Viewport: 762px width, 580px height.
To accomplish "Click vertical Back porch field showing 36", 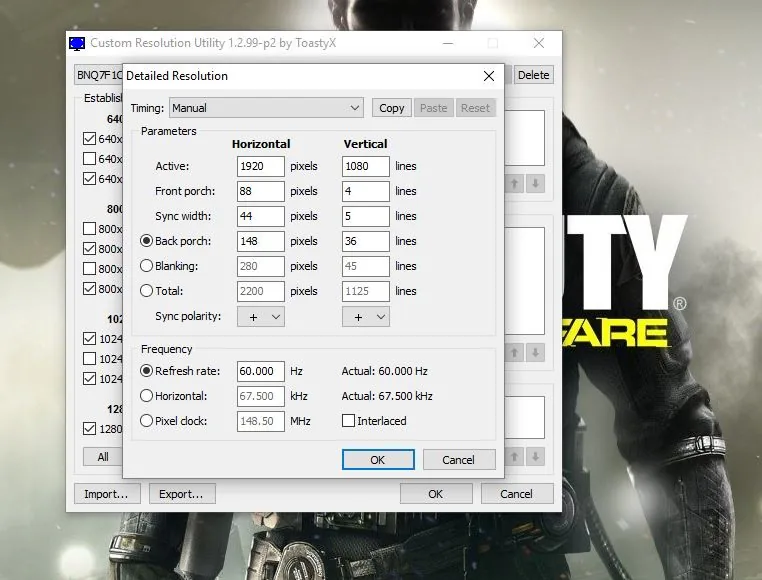I will pos(366,241).
